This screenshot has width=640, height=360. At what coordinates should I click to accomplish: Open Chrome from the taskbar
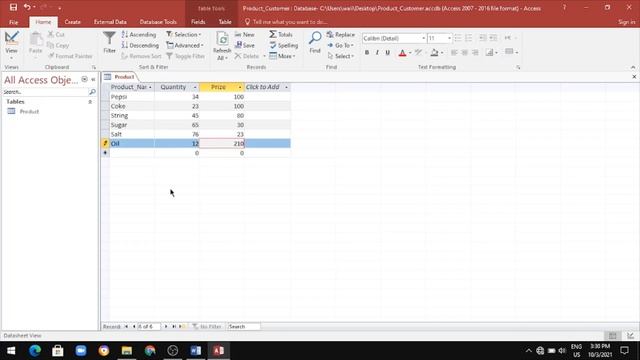[150, 351]
